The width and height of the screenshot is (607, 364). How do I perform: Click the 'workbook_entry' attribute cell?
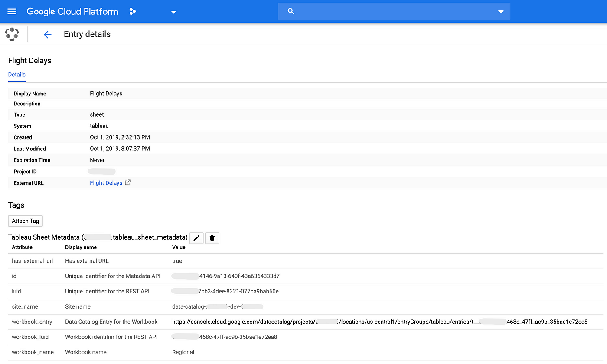click(32, 322)
